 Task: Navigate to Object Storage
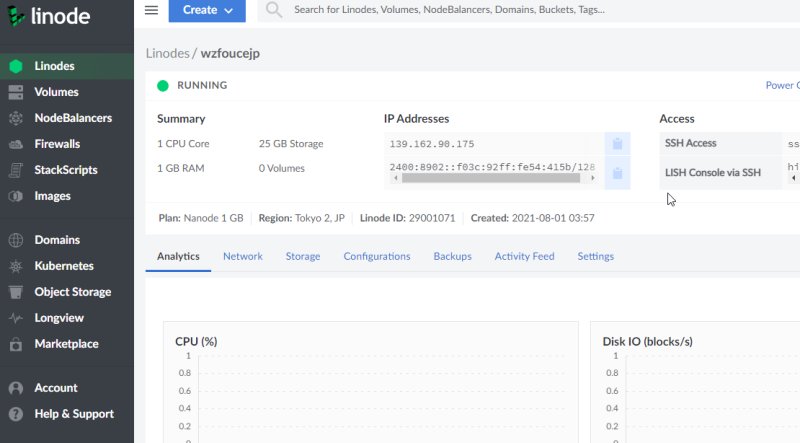click(x=67, y=292)
